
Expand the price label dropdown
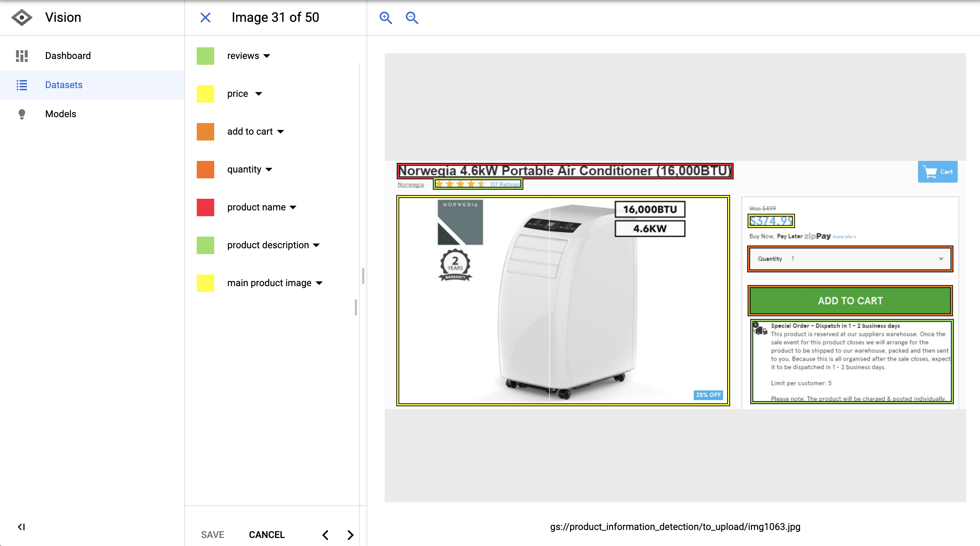(259, 94)
